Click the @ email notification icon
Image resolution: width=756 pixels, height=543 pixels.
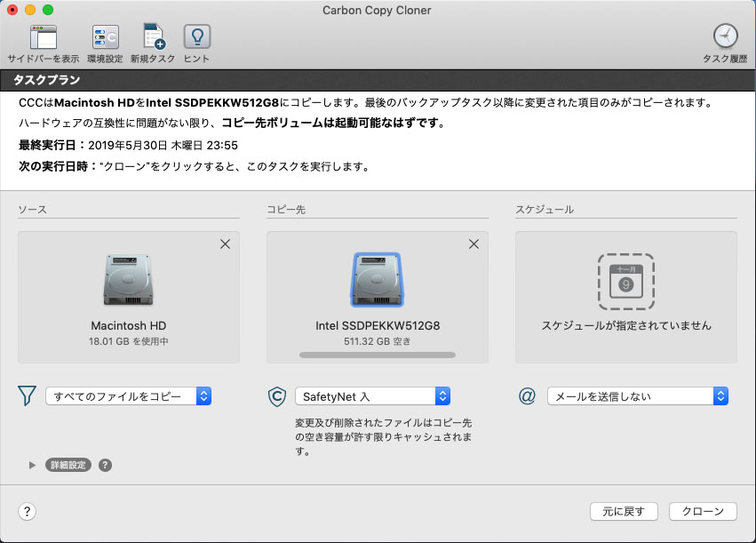[527, 396]
